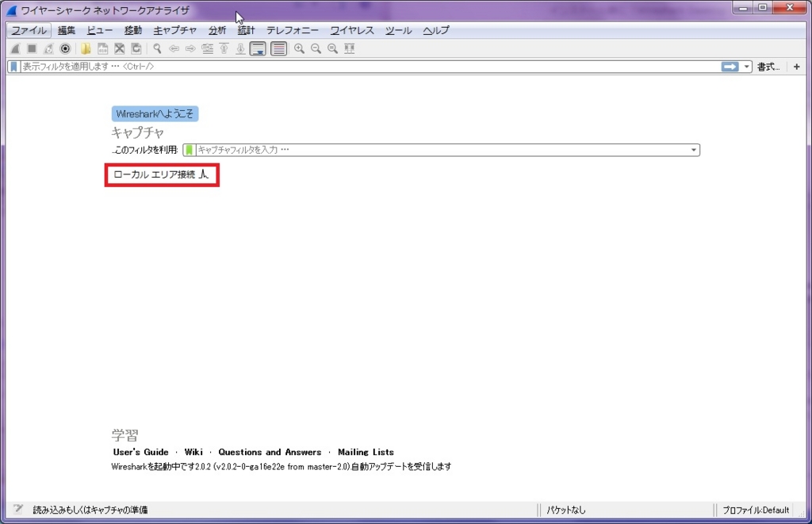Screen dimensions: 812x524
Task: Open the 統計 menu
Action: [x=246, y=30]
